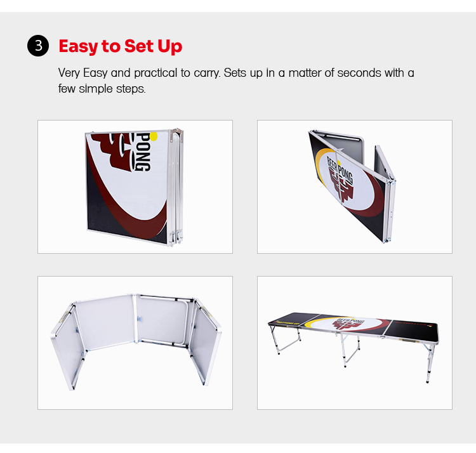
Task: Click the left-end legs of assembled table
Action: point(285,339)
